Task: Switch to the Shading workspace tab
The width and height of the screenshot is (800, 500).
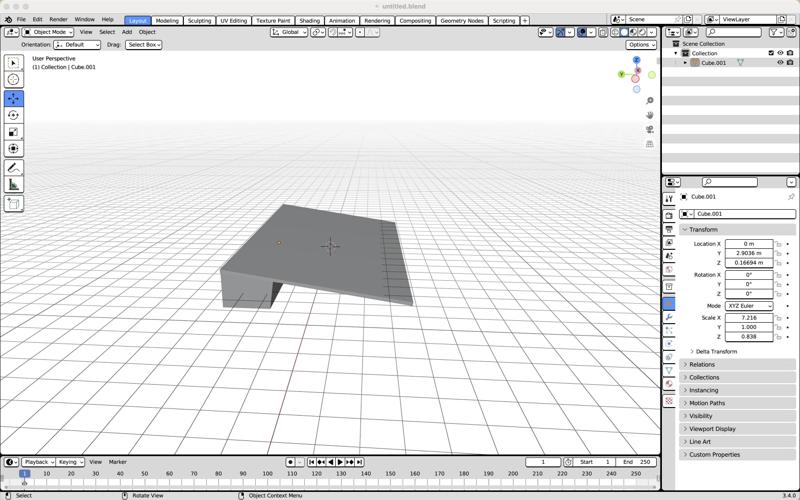Action: (309, 21)
